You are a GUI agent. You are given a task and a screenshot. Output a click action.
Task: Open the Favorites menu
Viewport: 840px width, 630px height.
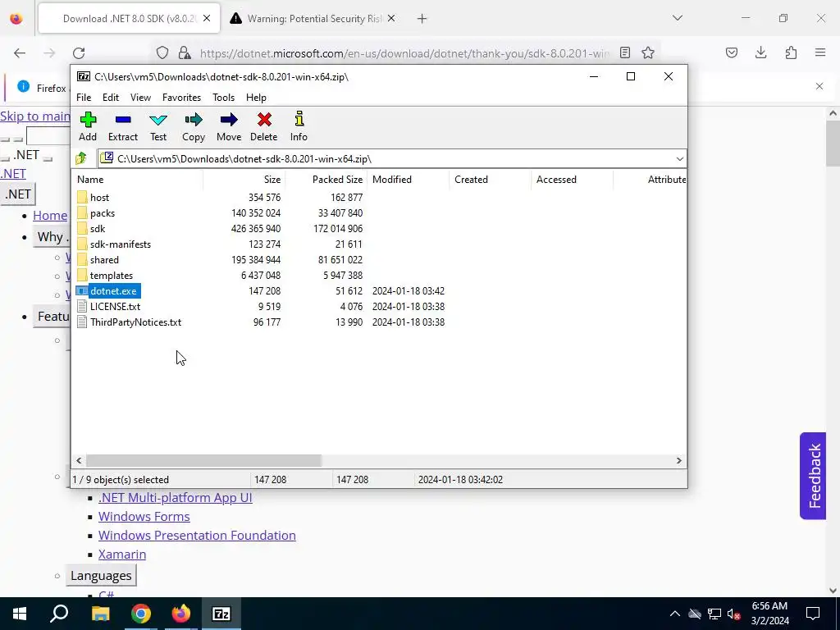pyautogui.click(x=181, y=98)
